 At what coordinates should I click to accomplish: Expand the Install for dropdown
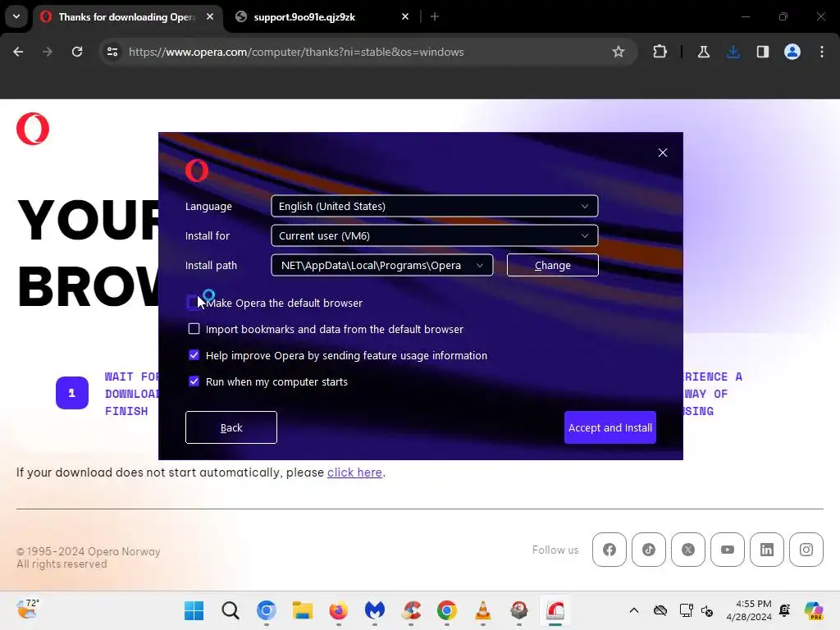[x=435, y=235]
